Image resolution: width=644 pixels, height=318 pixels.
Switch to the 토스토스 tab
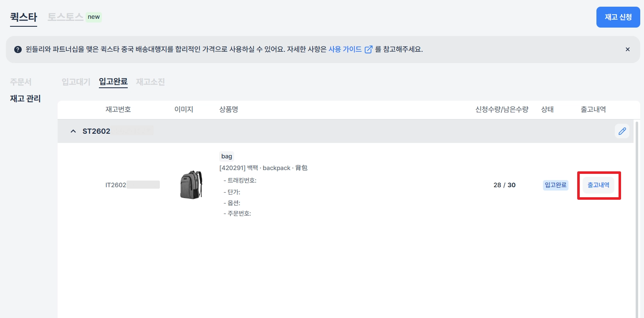66,17
